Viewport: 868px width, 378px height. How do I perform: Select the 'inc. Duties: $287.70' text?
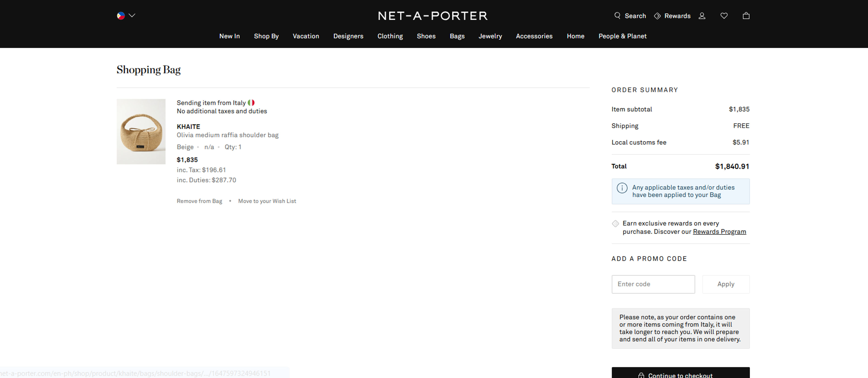click(206, 180)
